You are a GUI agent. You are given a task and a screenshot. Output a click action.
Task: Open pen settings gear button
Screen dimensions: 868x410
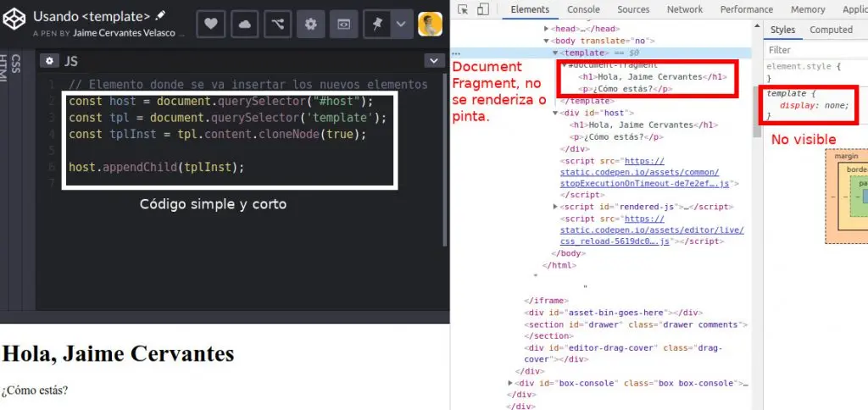310,25
